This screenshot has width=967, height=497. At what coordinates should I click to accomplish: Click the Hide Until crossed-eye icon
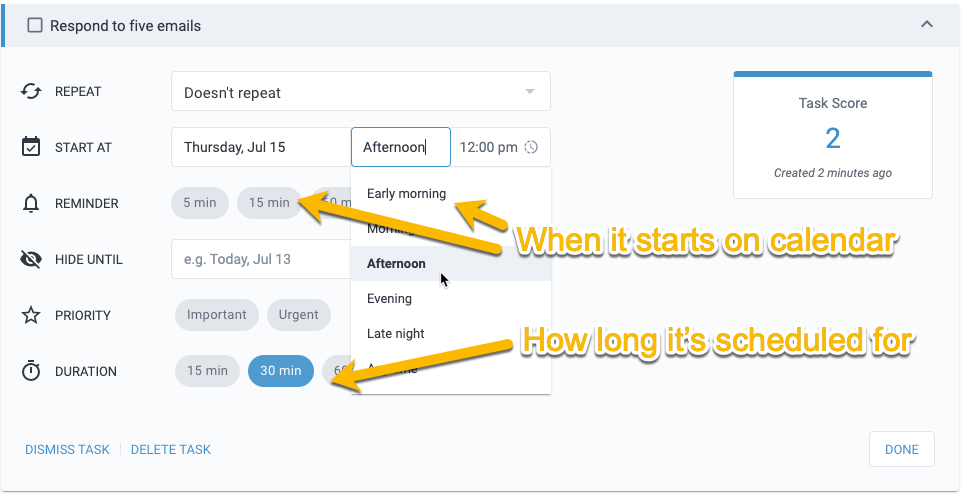click(31, 260)
